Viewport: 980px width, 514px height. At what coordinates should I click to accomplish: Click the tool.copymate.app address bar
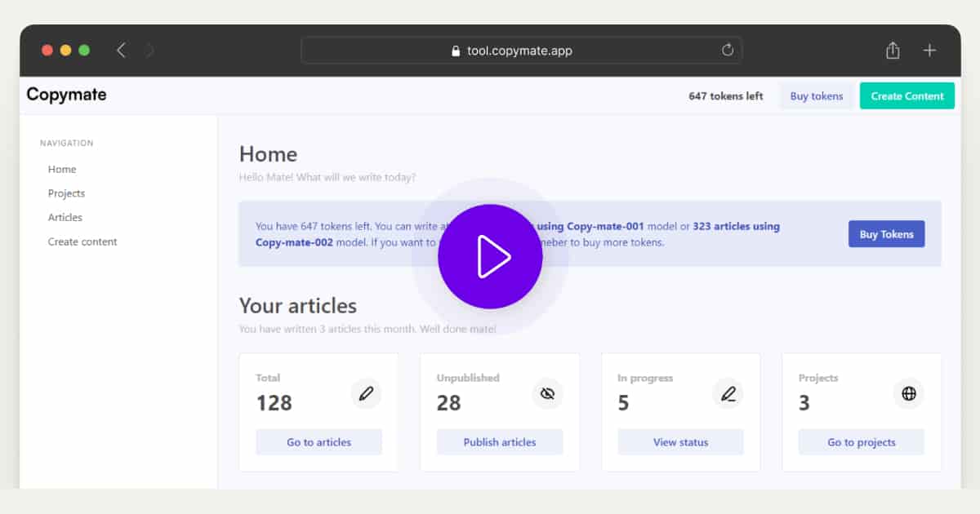coord(521,51)
